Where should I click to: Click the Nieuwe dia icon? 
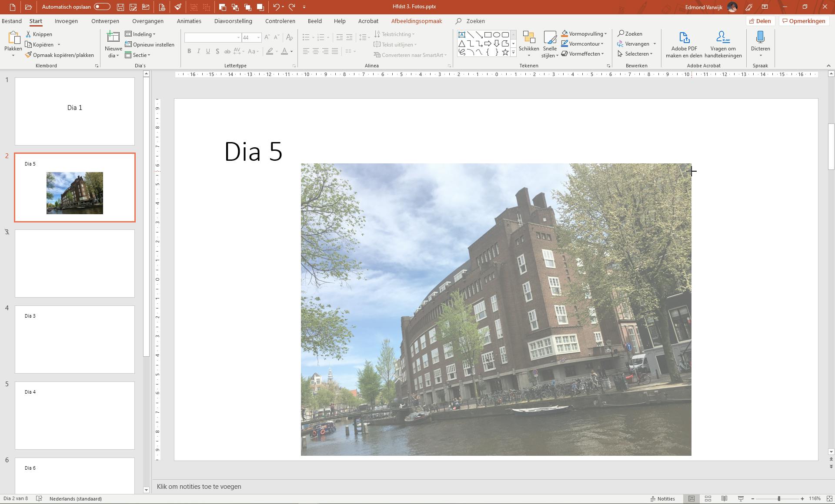113,38
